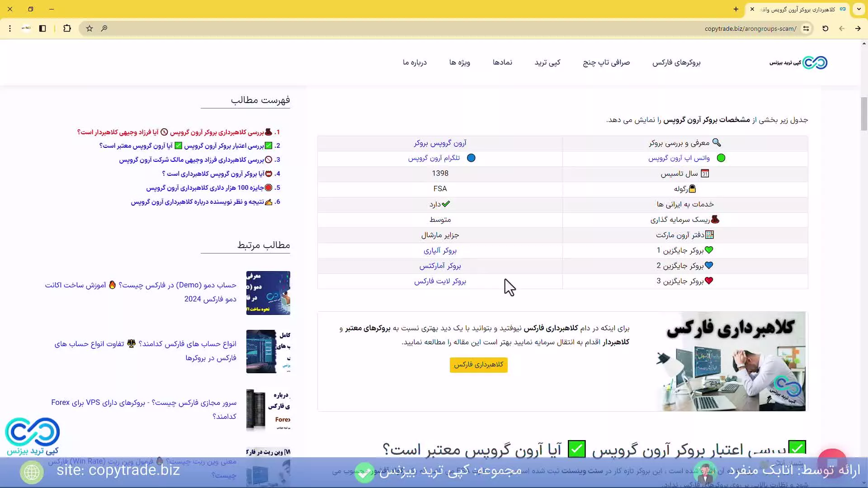Click the red floating chat button
The image size is (868, 488).
click(832, 463)
